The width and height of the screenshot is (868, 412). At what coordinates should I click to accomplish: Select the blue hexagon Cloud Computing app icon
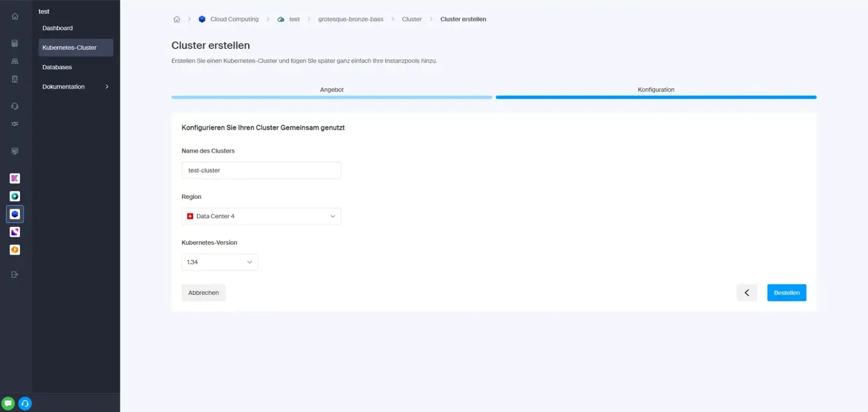point(15,214)
